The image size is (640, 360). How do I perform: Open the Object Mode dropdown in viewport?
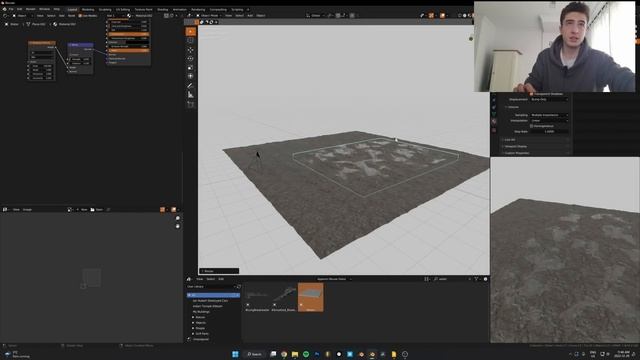[x=209, y=16]
